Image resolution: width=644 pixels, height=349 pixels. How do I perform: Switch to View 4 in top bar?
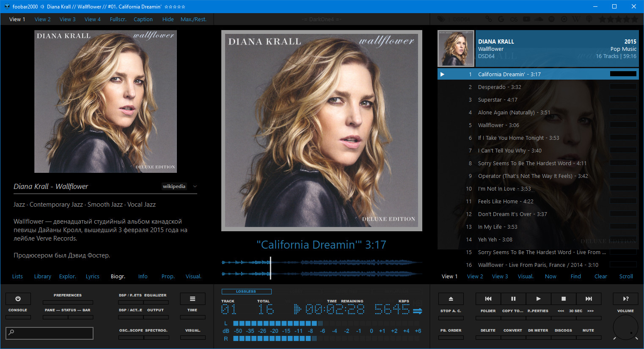93,19
